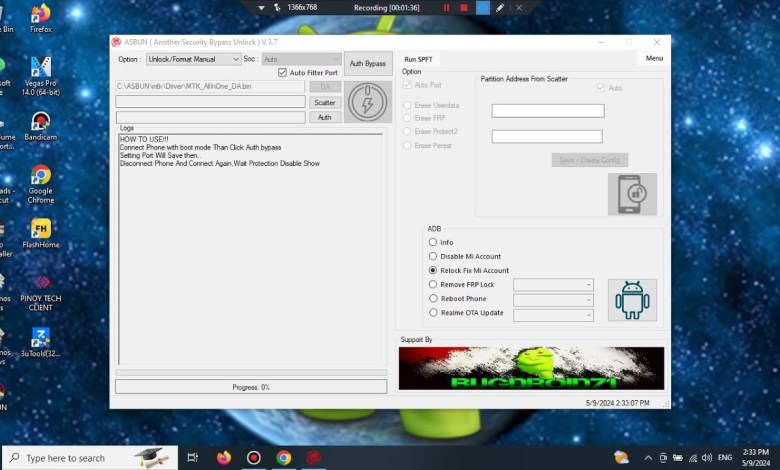Launch FlashHome desktop shortcut
780x470 pixels.
point(41,234)
